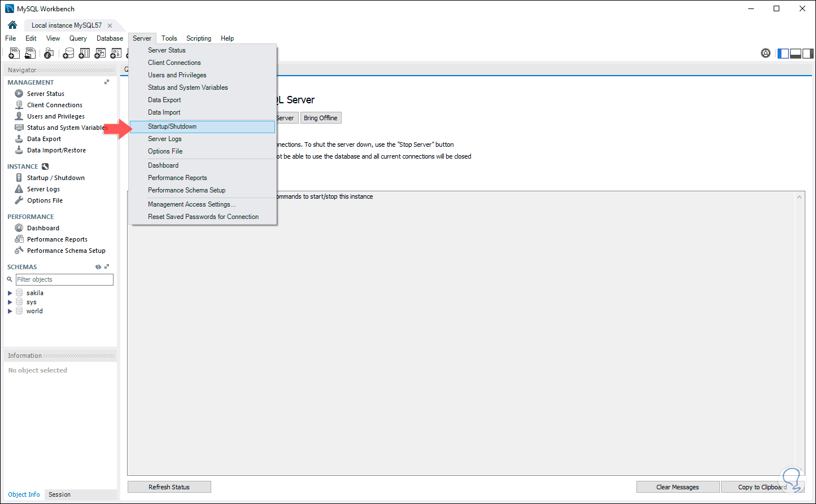
Task: Open the File menu
Action: pos(11,38)
